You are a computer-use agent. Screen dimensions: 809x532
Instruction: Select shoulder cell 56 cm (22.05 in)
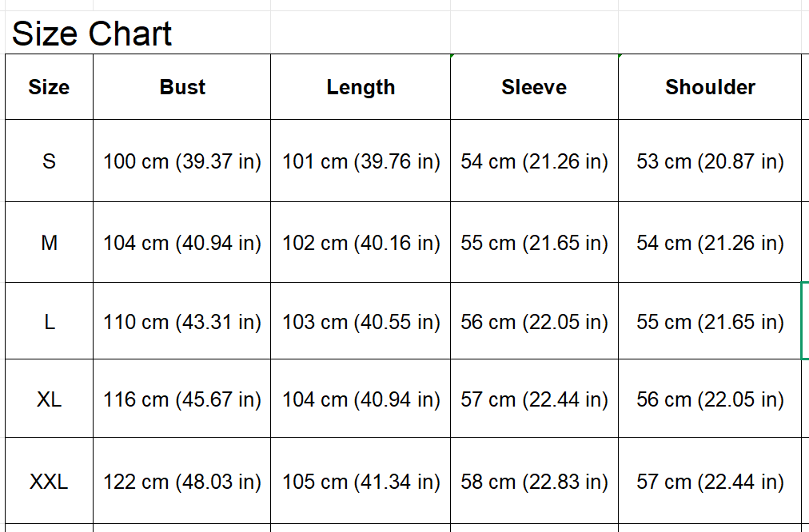click(710, 399)
